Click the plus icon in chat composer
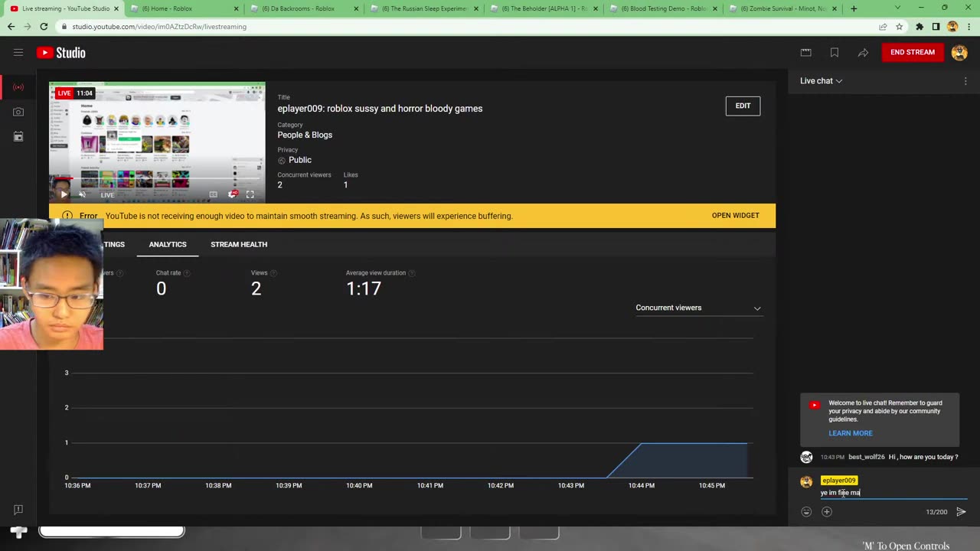The height and width of the screenshot is (551, 980). pyautogui.click(x=827, y=511)
